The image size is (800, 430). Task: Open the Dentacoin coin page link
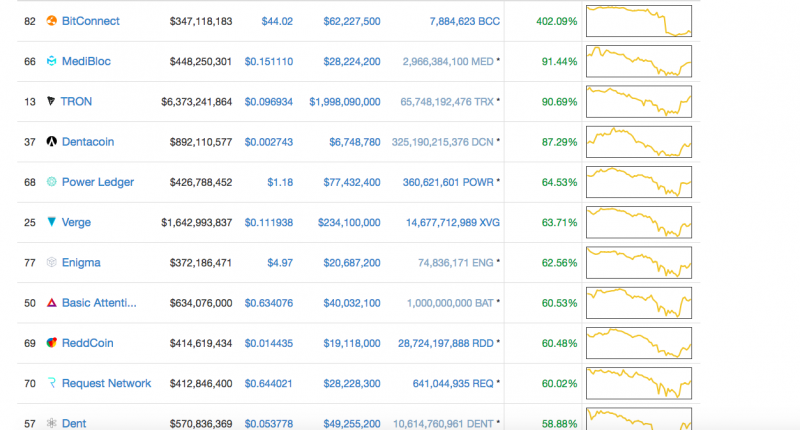[88, 142]
